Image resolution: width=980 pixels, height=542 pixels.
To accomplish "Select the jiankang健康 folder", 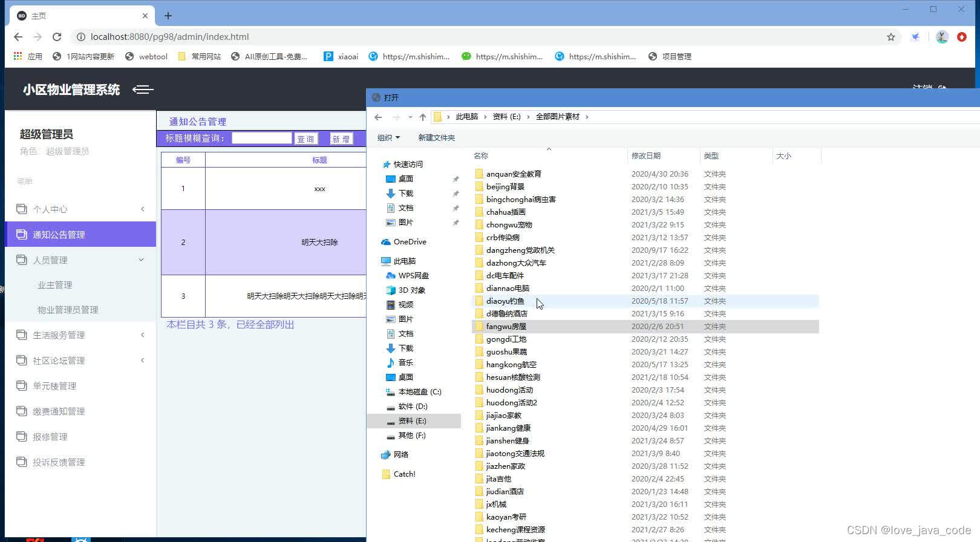I will pos(645,428).
